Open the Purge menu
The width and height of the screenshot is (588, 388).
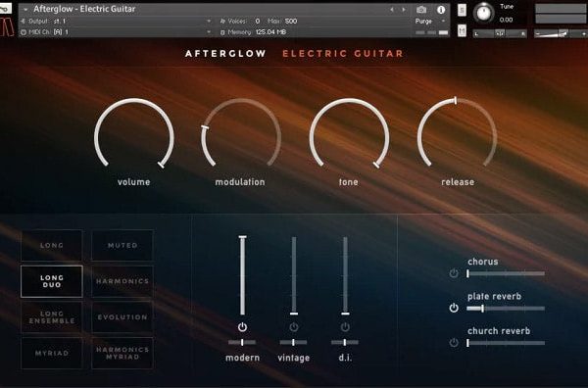point(430,22)
